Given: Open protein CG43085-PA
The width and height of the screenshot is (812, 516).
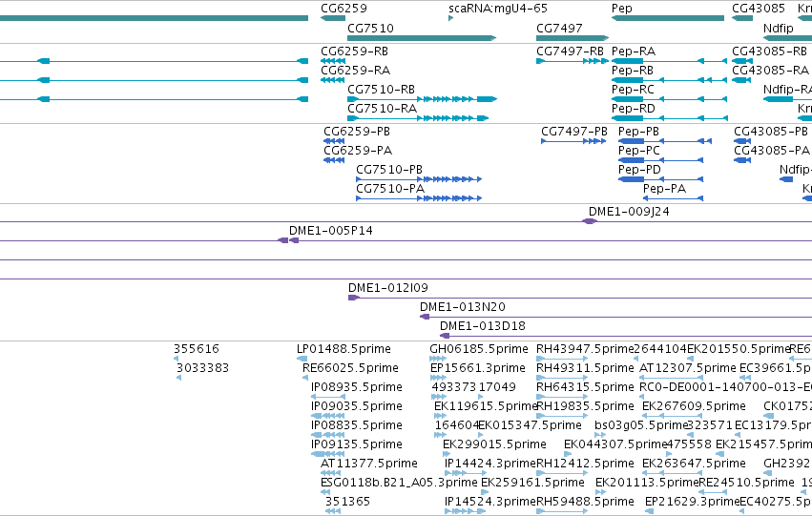Looking at the screenshot, I should point(772,151).
